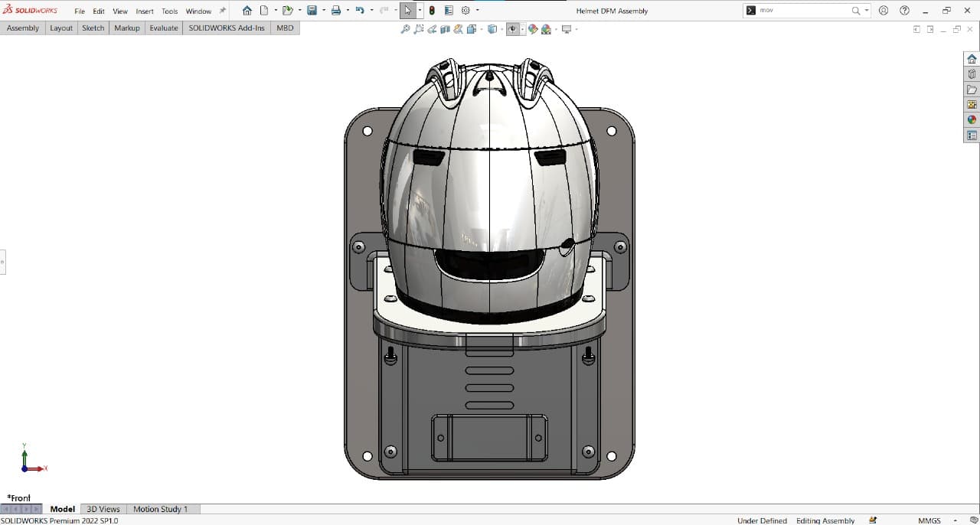Click the Zoom to Fit icon
The height and width of the screenshot is (525, 980).
pyautogui.click(x=405, y=29)
